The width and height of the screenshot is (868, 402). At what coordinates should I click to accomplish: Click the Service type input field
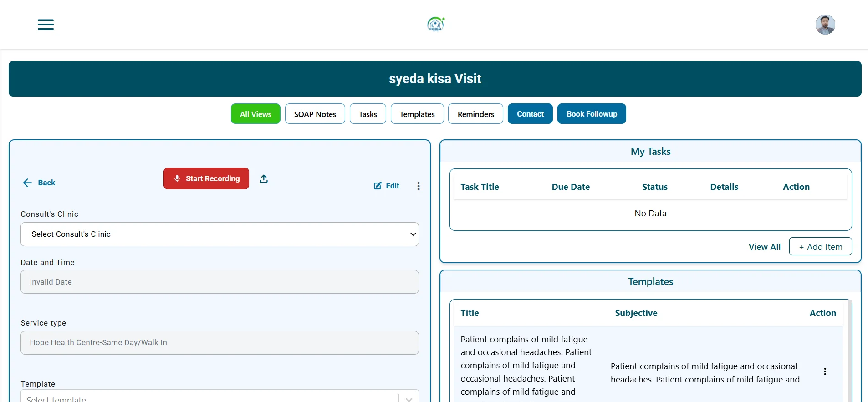pos(219,343)
